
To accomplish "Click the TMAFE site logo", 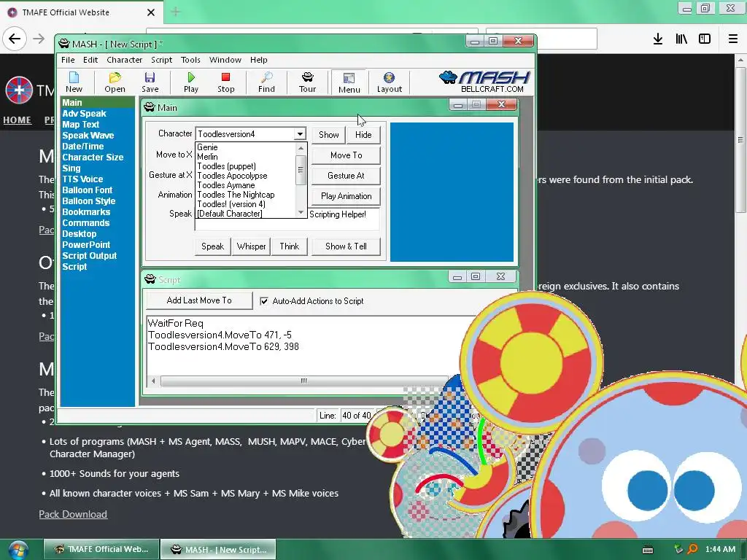I will (18, 90).
